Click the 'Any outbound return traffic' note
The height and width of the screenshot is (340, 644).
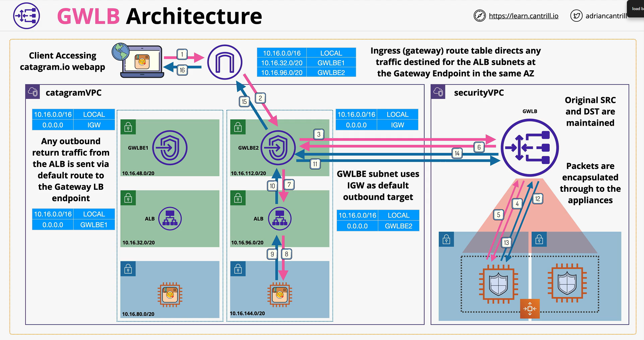[x=71, y=169]
